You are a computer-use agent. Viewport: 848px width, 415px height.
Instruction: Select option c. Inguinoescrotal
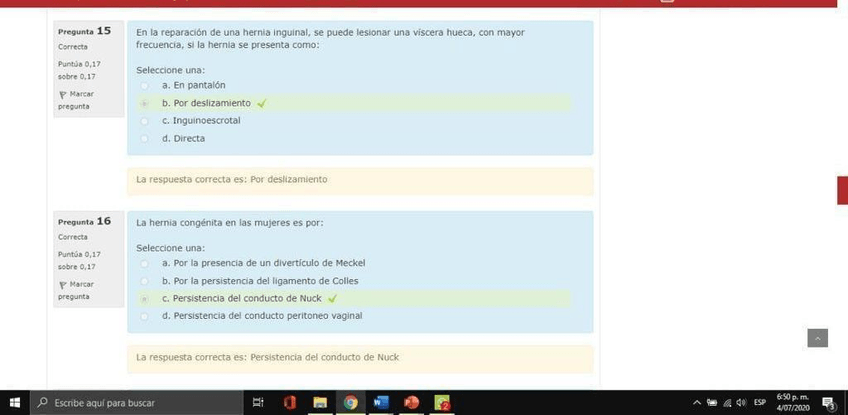(x=144, y=121)
